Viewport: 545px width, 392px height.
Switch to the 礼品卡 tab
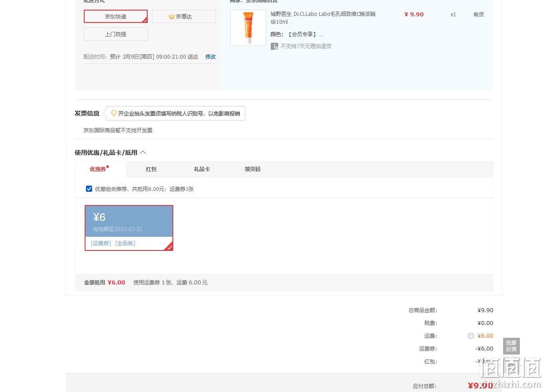tap(202, 169)
